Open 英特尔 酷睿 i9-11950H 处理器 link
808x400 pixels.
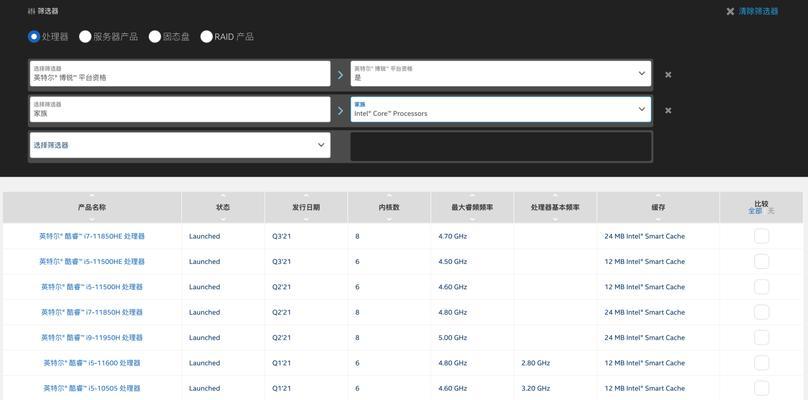92,337
